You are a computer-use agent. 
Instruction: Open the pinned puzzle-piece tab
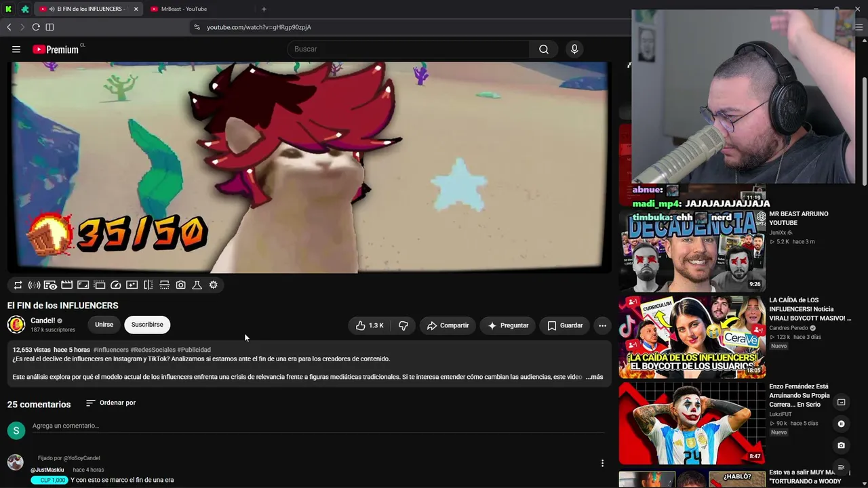coord(25,9)
